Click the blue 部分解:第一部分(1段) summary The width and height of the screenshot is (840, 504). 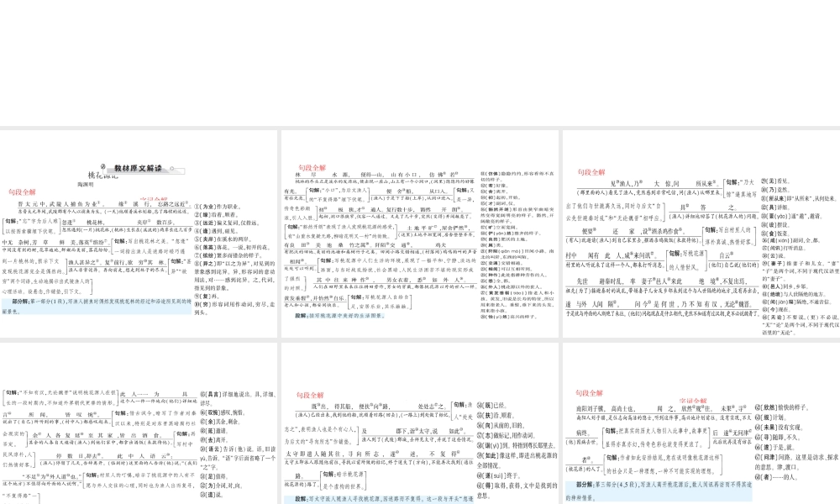(97, 306)
